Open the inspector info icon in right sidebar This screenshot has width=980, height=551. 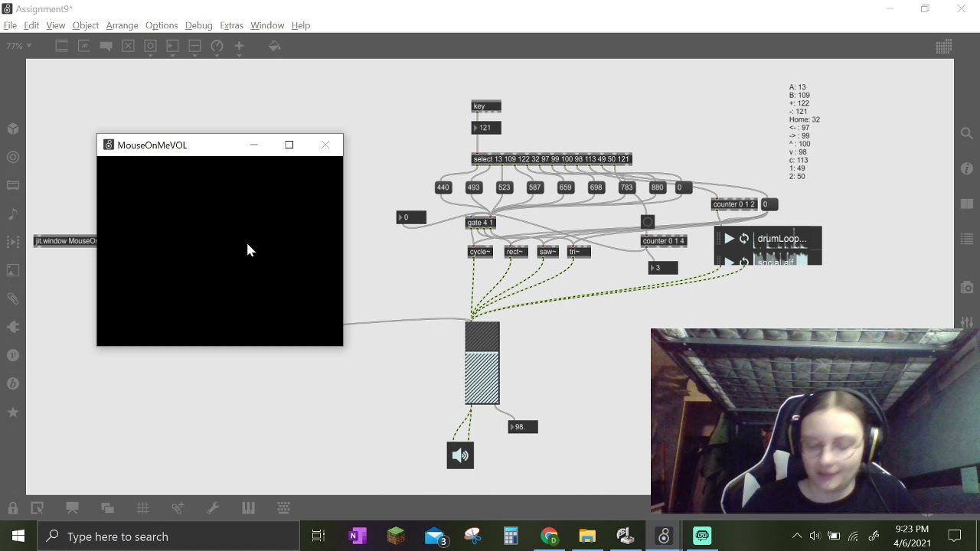click(x=967, y=168)
